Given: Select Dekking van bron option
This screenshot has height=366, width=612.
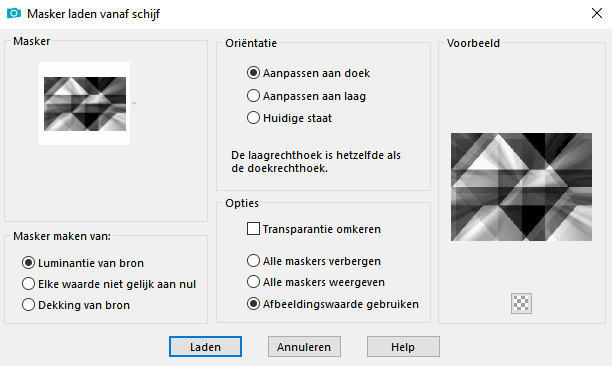Looking at the screenshot, I should pyautogui.click(x=76, y=305).
